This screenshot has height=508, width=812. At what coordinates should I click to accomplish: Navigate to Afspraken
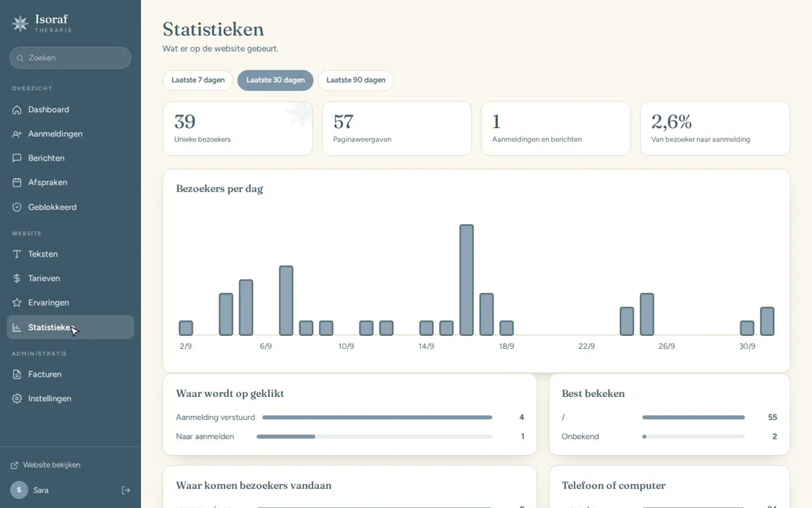(70, 183)
